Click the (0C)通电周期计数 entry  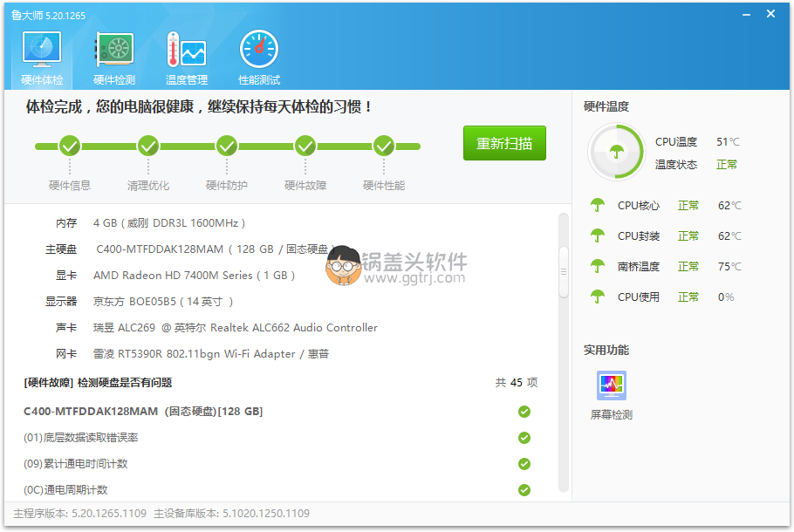(65, 490)
